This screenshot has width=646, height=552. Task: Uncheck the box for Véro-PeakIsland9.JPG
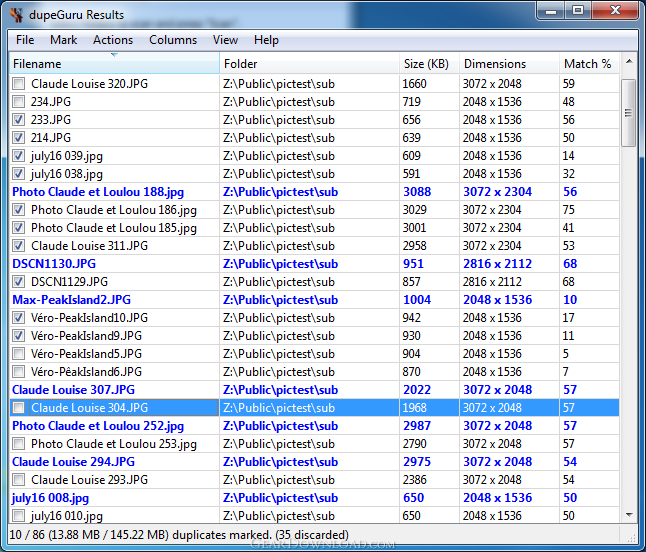pyautogui.click(x=18, y=336)
